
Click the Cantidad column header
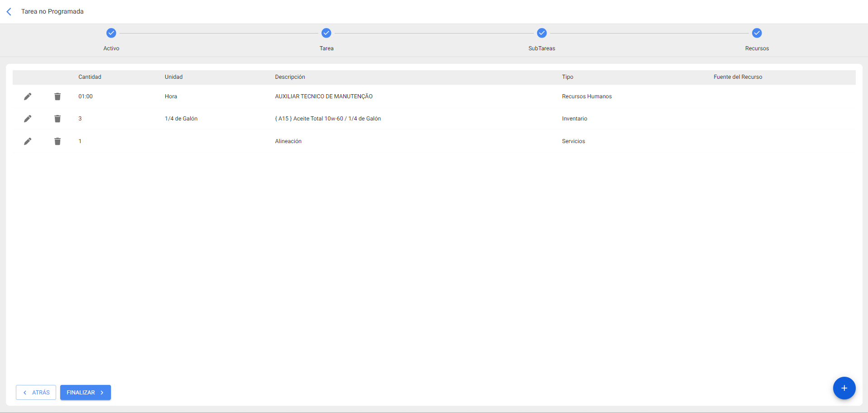pos(90,77)
